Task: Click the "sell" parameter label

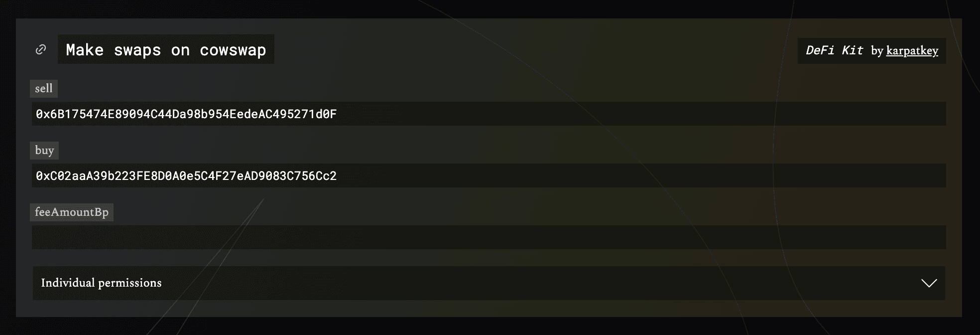Action: point(44,89)
